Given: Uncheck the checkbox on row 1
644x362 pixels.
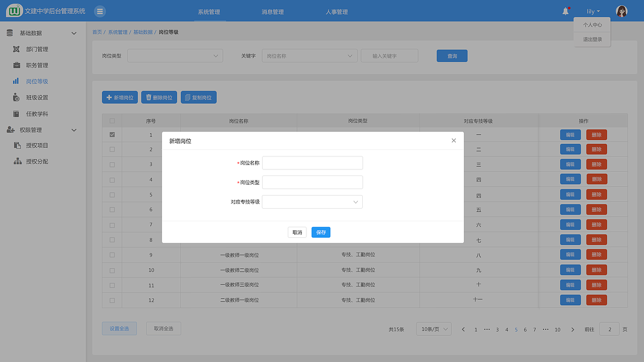Looking at the screenshot, I should point(112,134).
